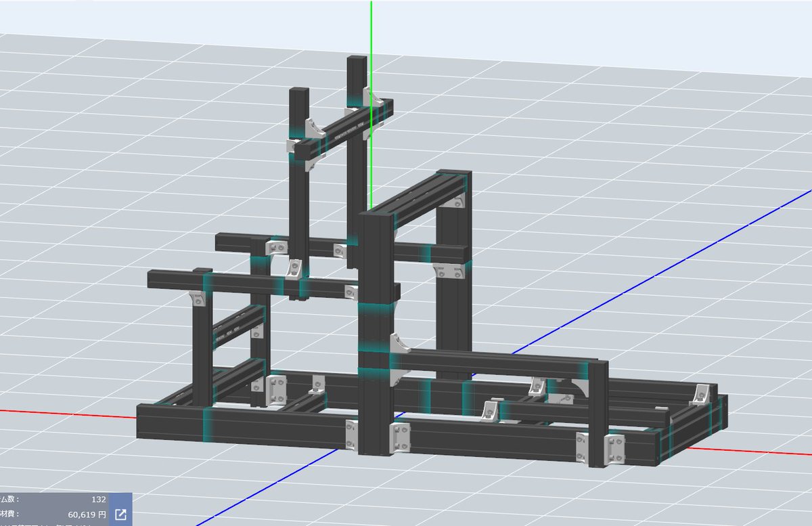Open the cost summary export icon
This screenshot has height=526, width=812.
pos(122,515)
